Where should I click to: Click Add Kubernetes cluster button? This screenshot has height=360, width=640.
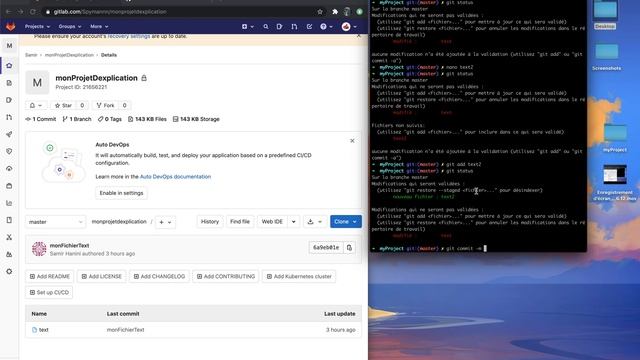click(299, 276)
